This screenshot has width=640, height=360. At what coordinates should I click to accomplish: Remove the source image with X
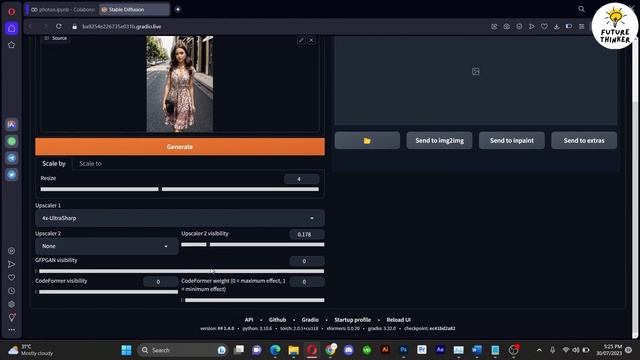[311, 40]
